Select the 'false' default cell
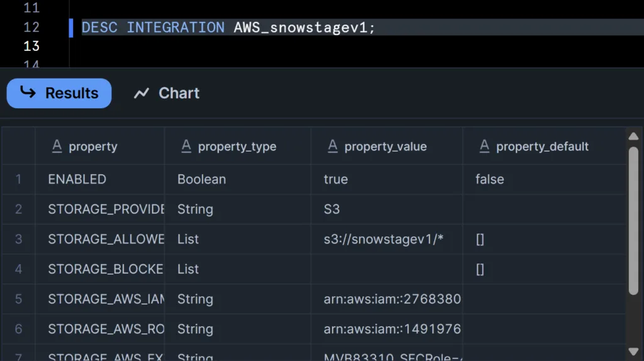This screenshot has width=644, height=361. click(x=545, y=179)
